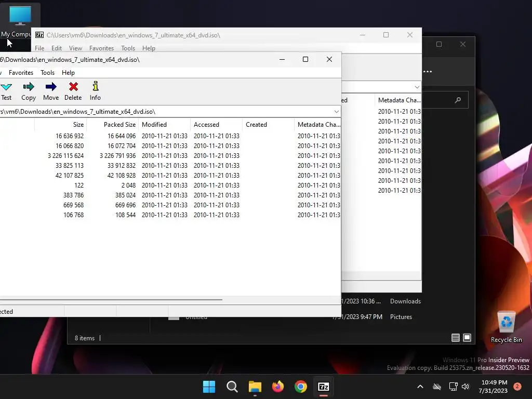Open the Help menu in front 7-Zip window
Image resolution: width=532 pixels, height=399 pixels.
68,73
